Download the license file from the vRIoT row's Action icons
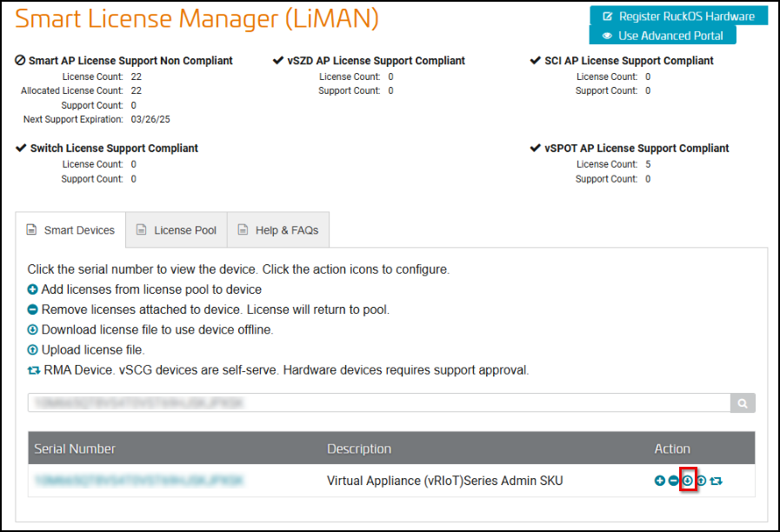Viewport: 780px width, 532px height. point(687,481)
